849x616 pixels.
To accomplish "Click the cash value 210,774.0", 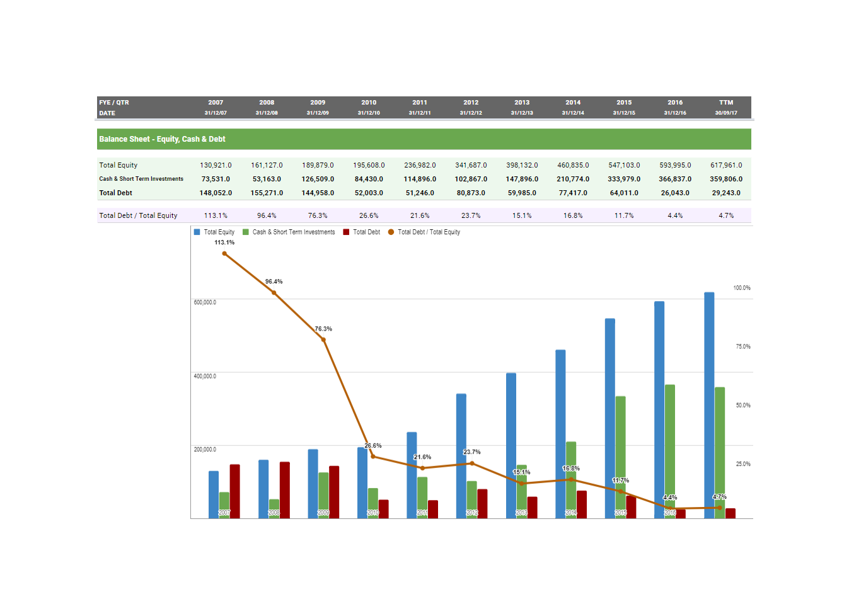I will pyautogui.click(x=573, y=179).
